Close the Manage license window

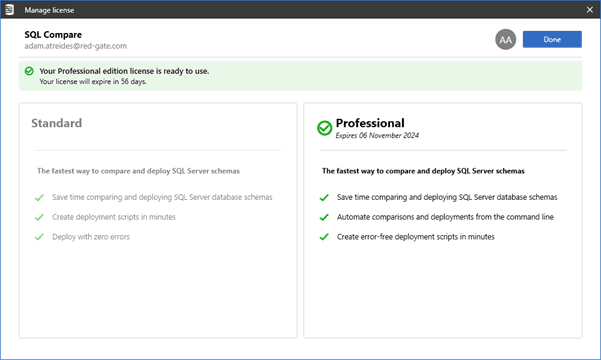[590, 10]
